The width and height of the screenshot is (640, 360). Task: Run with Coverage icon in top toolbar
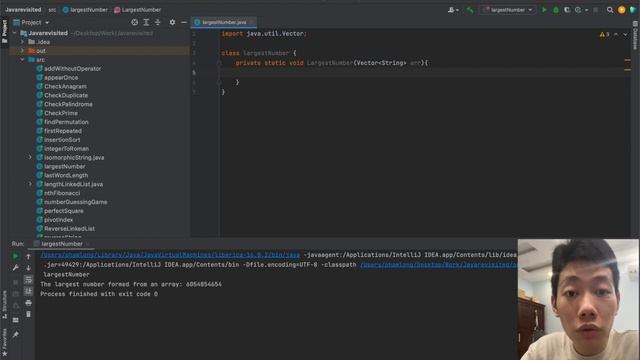pos(567,10)
